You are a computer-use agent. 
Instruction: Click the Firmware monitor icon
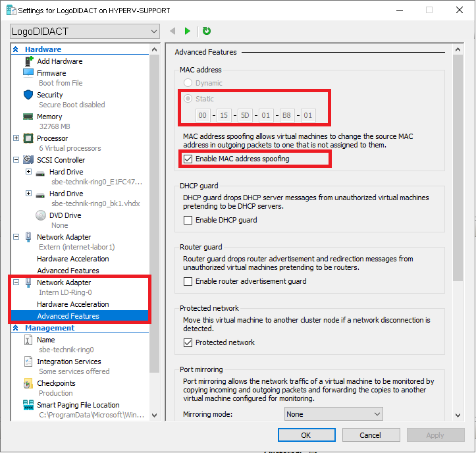tap(28, 73)
